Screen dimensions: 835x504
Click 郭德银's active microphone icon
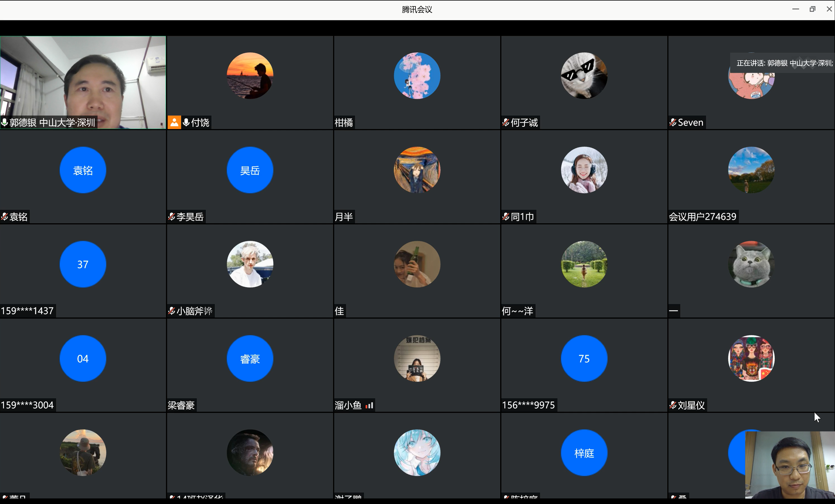tap(4, 122)
